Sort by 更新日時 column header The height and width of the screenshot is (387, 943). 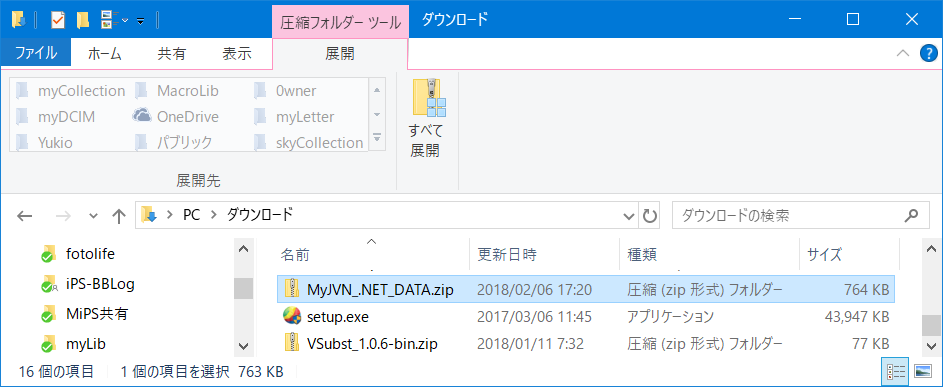pos(544,255)
